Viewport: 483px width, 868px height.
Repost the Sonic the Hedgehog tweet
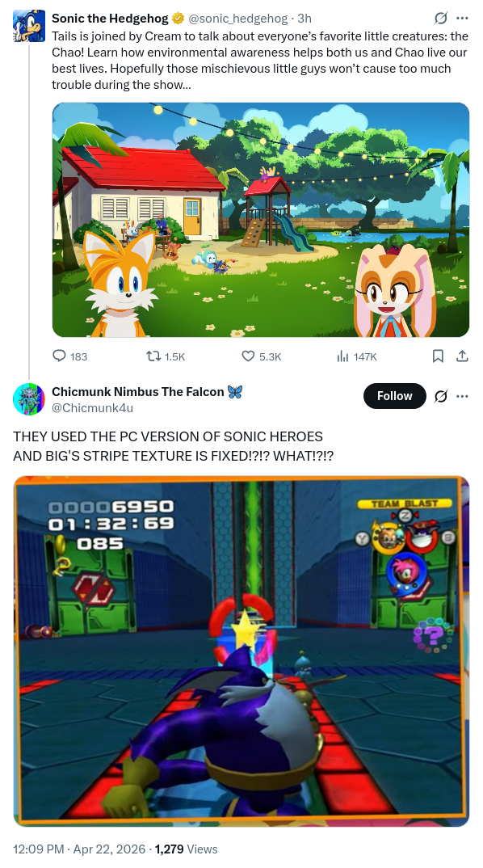165,356
